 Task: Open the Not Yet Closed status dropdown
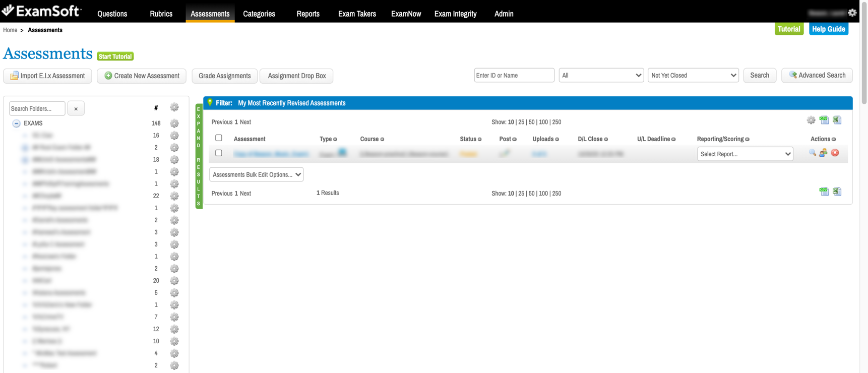(x=693, y=75)
